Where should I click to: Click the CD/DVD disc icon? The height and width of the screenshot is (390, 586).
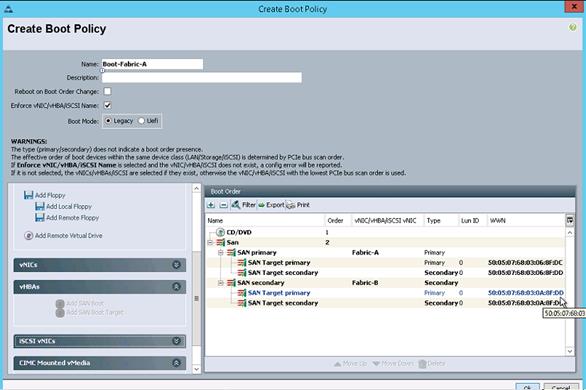coord(220,232)
